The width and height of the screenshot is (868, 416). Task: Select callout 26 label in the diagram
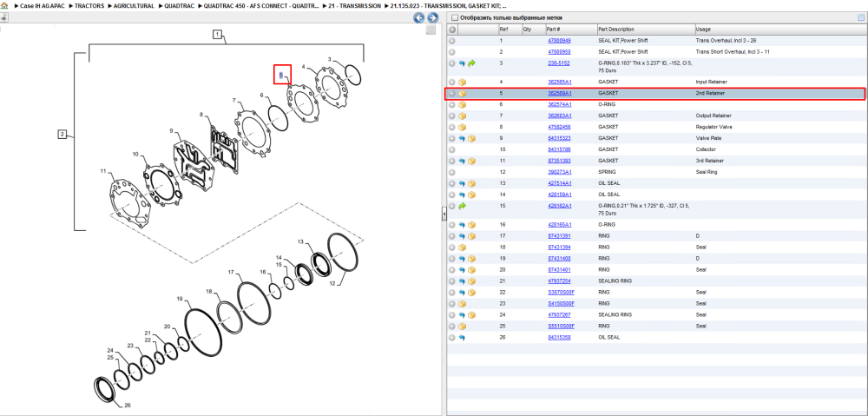click(128, 406)
